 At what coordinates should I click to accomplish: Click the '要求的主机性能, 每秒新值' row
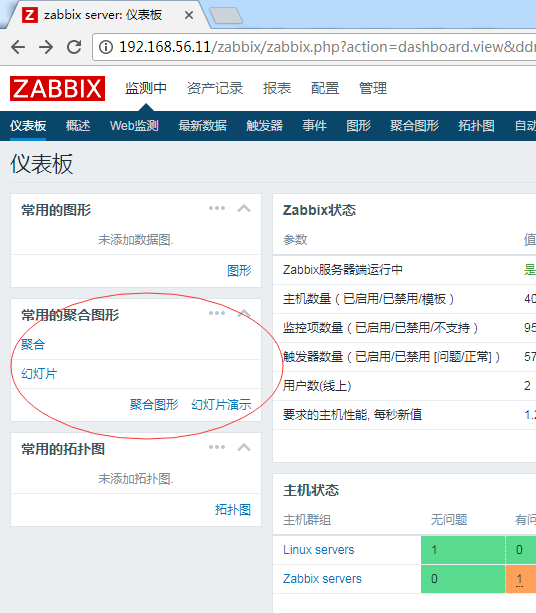[x=404, y=415]
